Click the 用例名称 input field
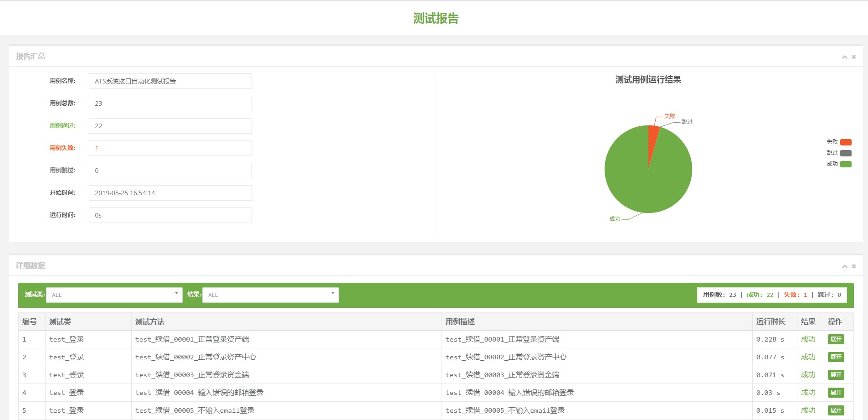 point(170,81)
